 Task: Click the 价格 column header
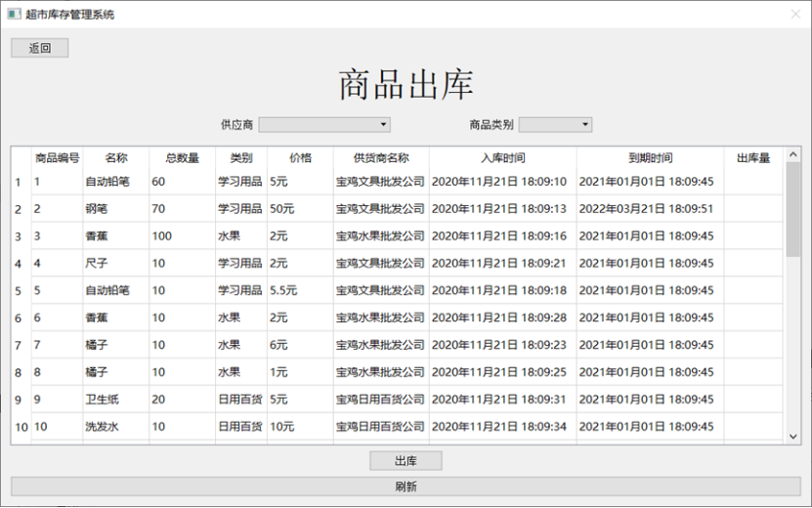(x=300, y=158)
